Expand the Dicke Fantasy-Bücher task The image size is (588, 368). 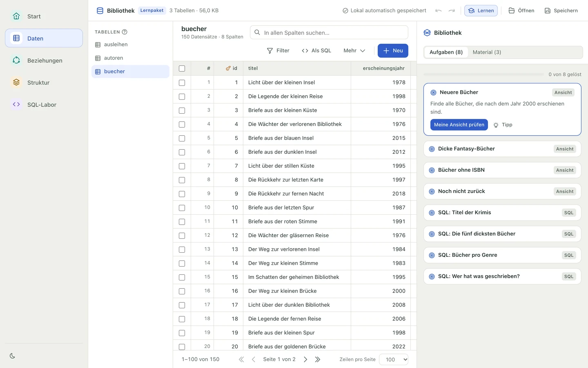click(x=502, y=149)
